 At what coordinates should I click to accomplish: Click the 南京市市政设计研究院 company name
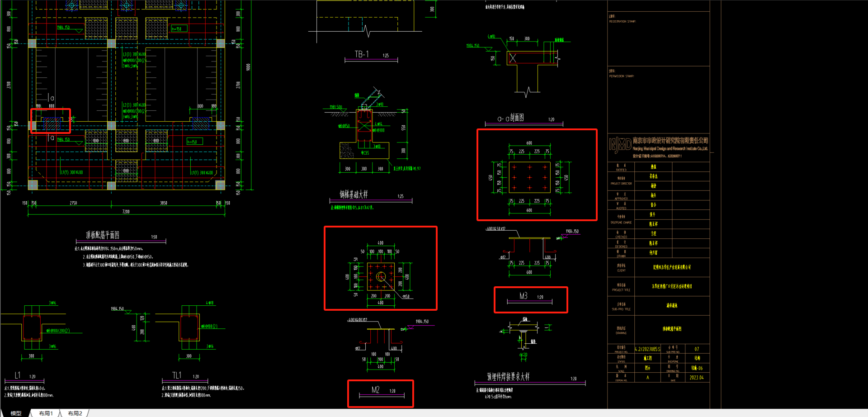pyautogui.click(x=670, y=141)
